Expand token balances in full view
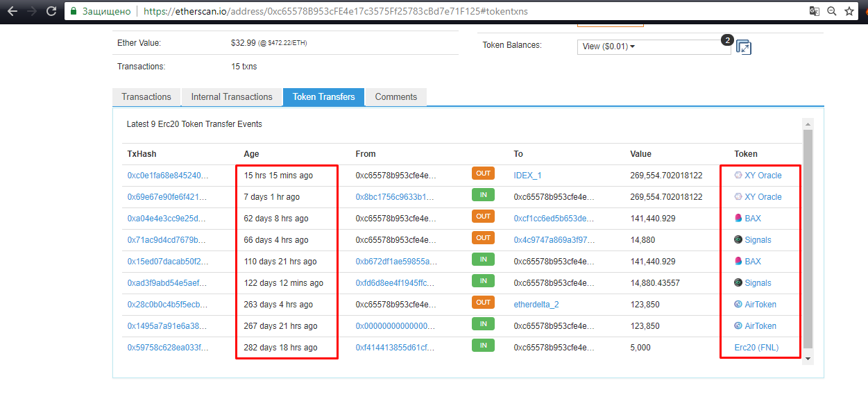The image size is (868, 399). (x=743, y=47)
